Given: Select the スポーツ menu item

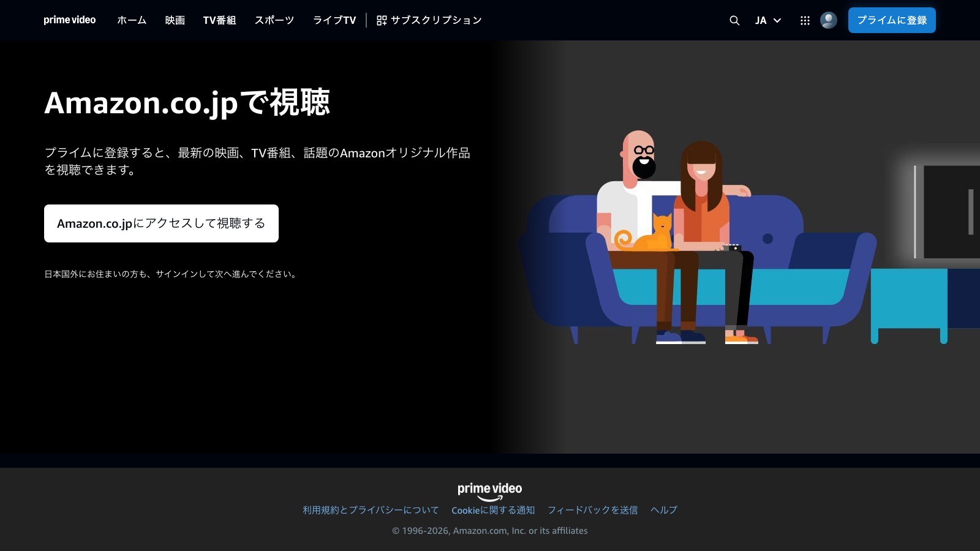Looking at the screenshot, I should (274, 20).
